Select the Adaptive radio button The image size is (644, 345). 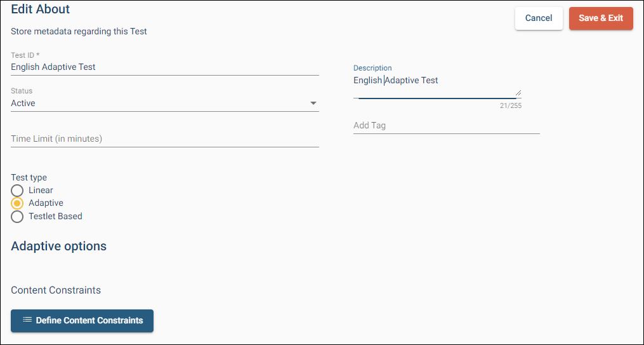pos(17,203)
